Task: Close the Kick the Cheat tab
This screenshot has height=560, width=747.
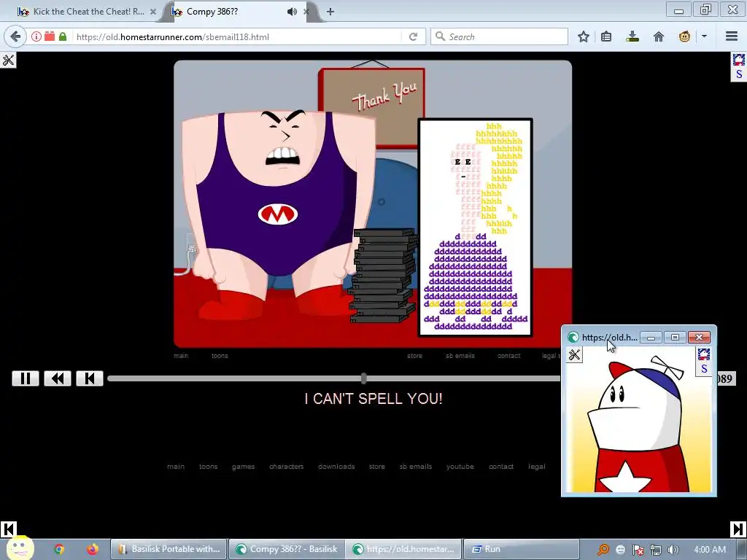Action: (x=153, y=12)
